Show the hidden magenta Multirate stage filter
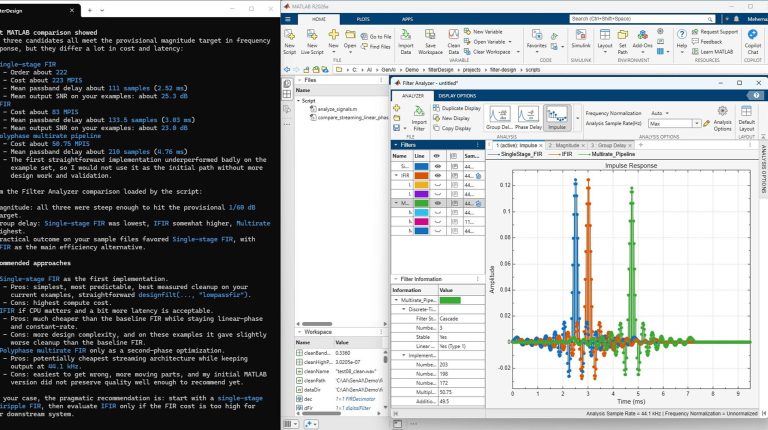768x430 pixels. coord(437,222)
